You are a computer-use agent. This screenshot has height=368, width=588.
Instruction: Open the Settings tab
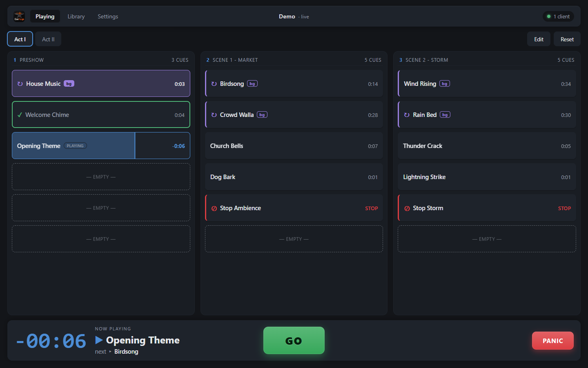[x=108, y=16]
